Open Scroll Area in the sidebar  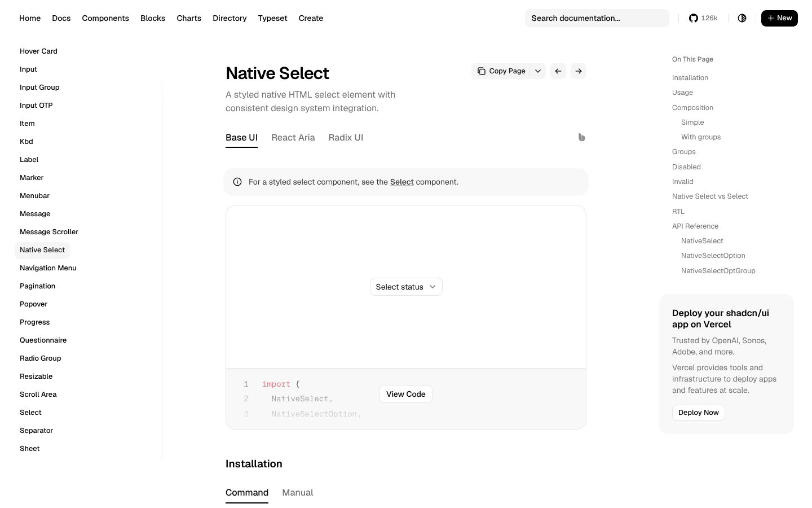(38, 395)
